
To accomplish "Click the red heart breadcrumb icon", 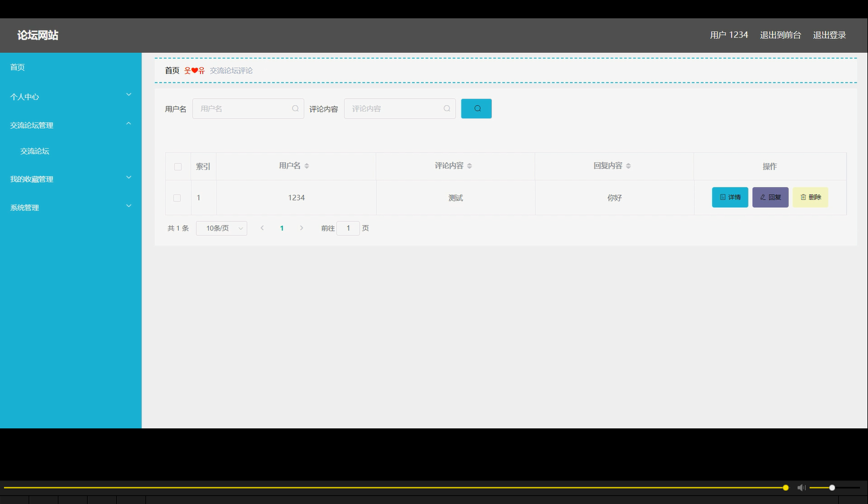I will pyautogui.click(x=195, y=70).
